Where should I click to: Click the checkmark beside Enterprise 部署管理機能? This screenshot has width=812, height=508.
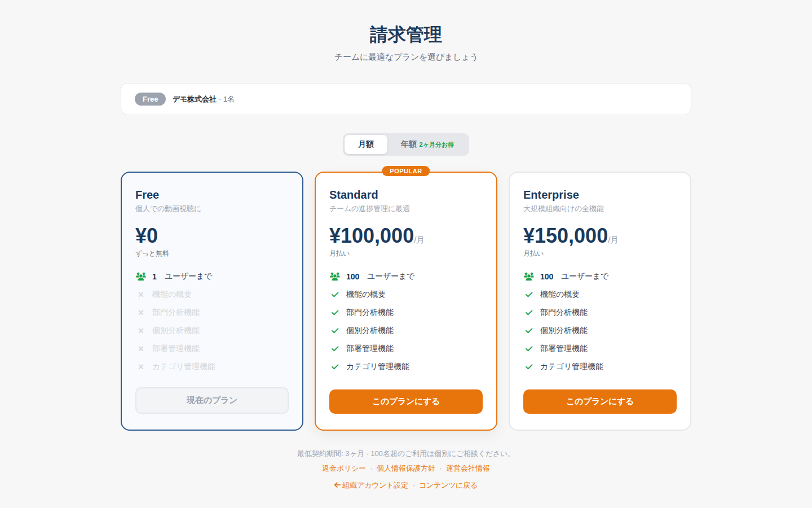(529, 349)
